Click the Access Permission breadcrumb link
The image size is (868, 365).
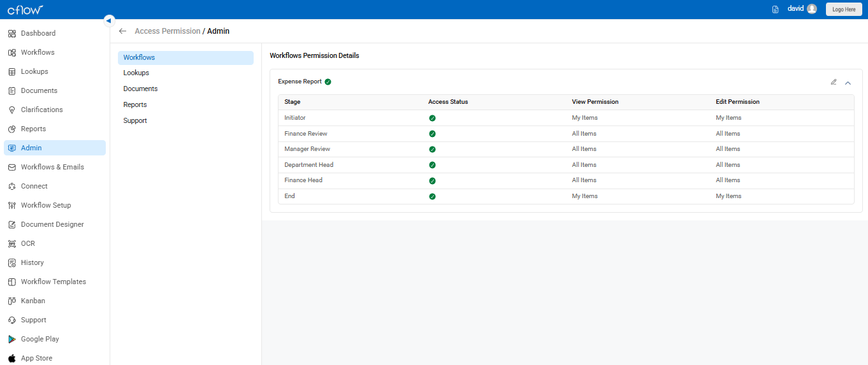click(168, 31)
